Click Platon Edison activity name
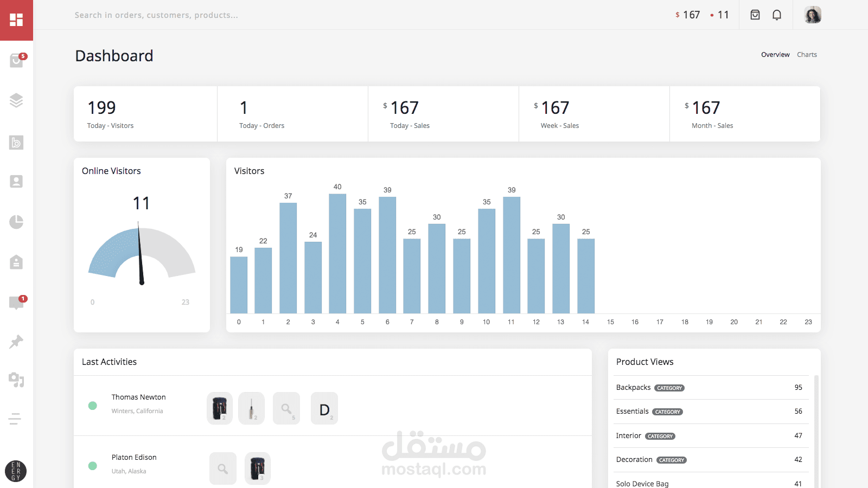The height and width of the screenshot is (488, 868). pos(134,457)
